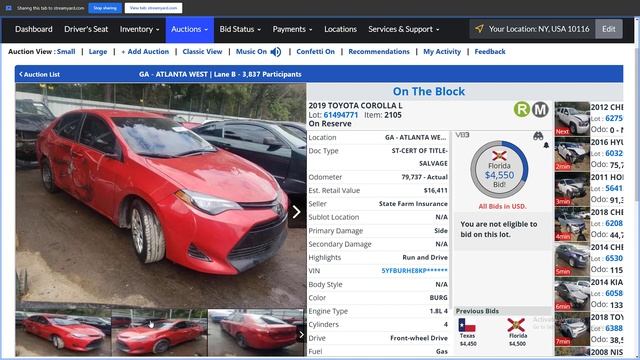Toggle the Music On text link

pyautogui.click(x=251, y=51)
